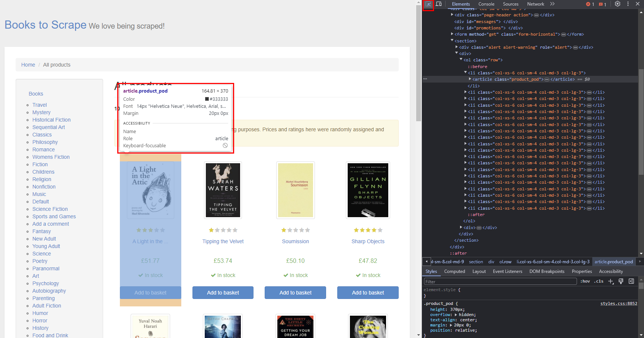The width and height of the screenshot is (644, 338).
Task: Expand the form-horizontal form element
Action: pos(452,34)
